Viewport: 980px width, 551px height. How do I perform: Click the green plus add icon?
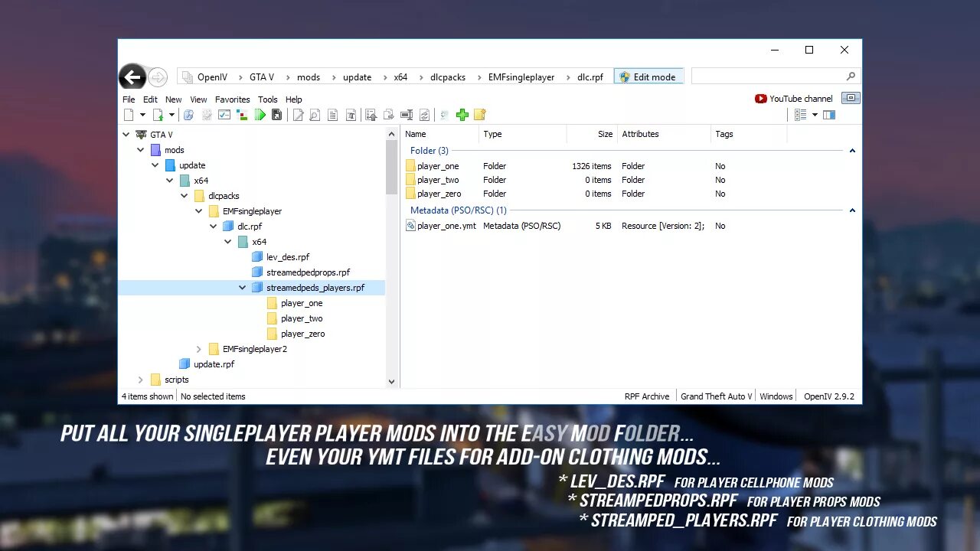point(462,115)
